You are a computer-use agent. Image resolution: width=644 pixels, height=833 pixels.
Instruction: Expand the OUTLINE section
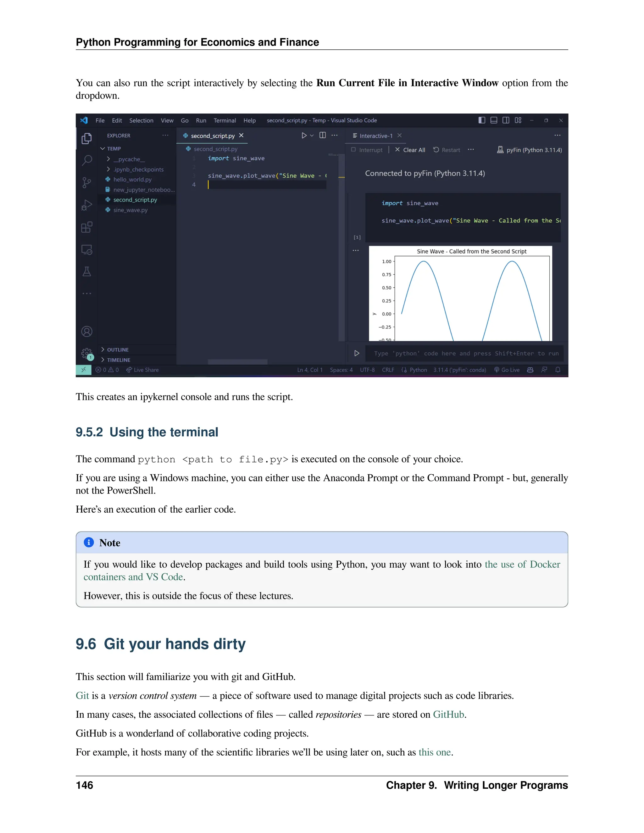point(114,350)
